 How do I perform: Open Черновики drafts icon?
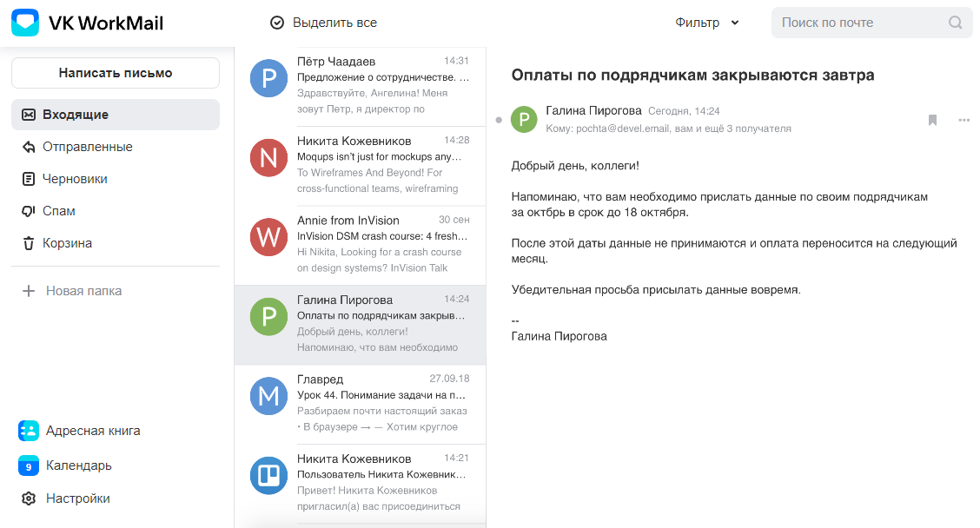[30, 179]
